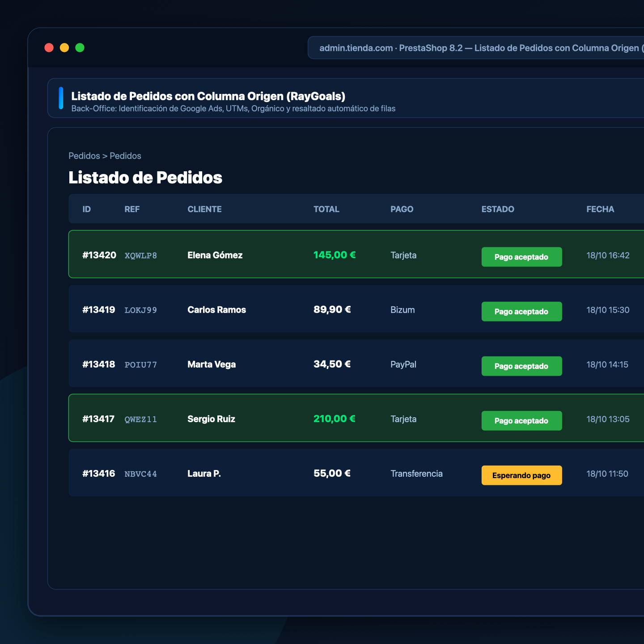Sort by the TOTAL column header

coord(326,209)
